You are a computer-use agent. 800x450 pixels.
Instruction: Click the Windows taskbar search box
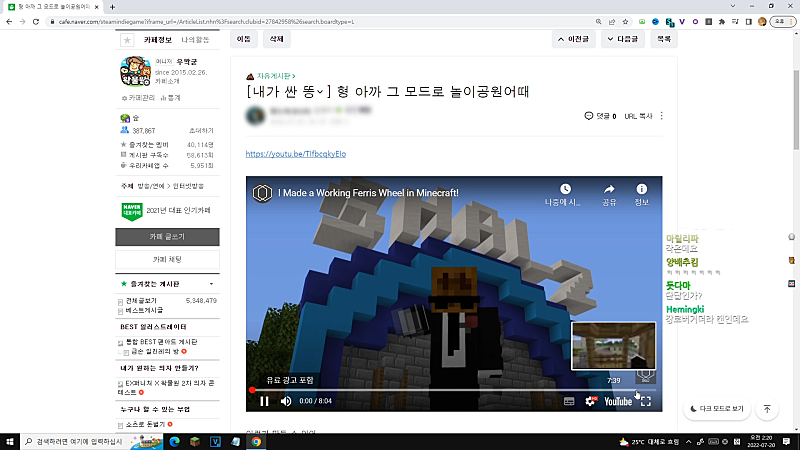click(92, 442)
